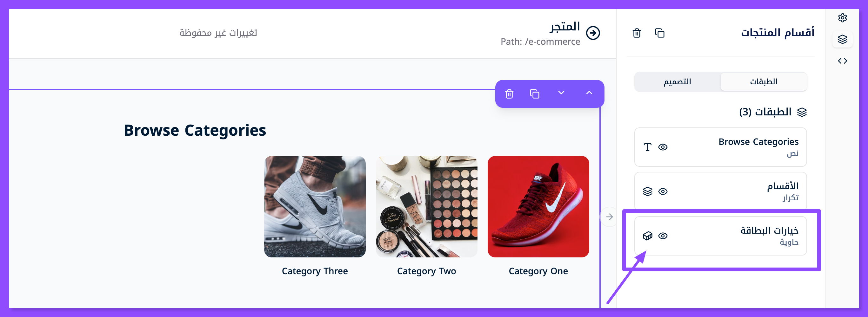Duplicate block from purple floating toolbar

click(x=534, y=94)
